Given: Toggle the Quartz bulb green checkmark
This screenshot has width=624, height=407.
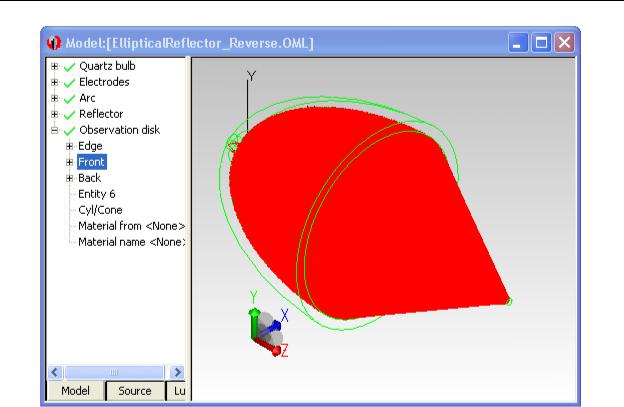Looking at the screenshot, I should coord(69,66).
